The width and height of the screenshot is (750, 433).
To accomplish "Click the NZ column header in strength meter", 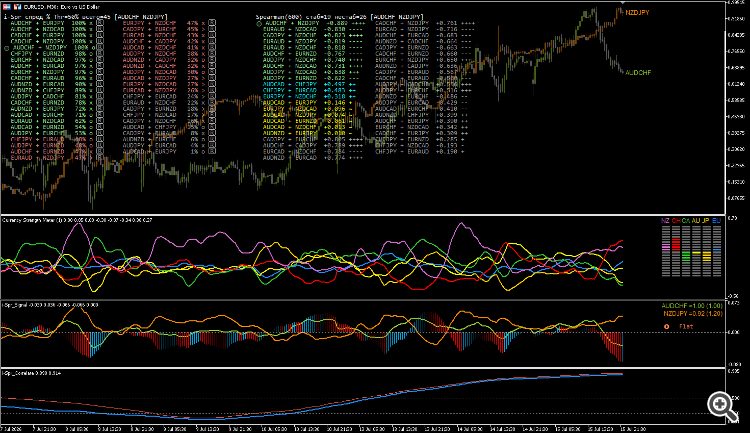I will (x=665, y=221).
